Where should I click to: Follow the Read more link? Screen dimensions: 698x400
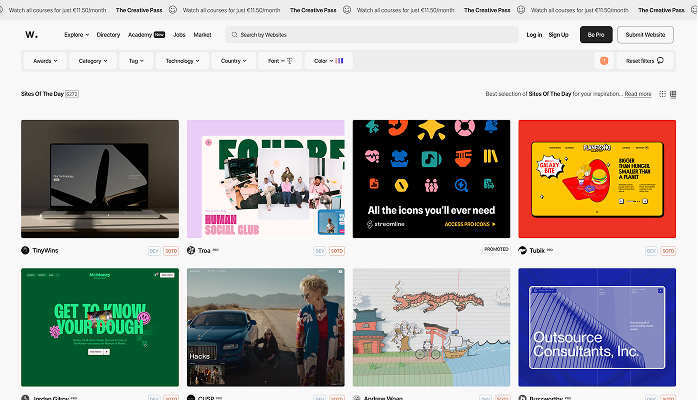pos(638,94)
